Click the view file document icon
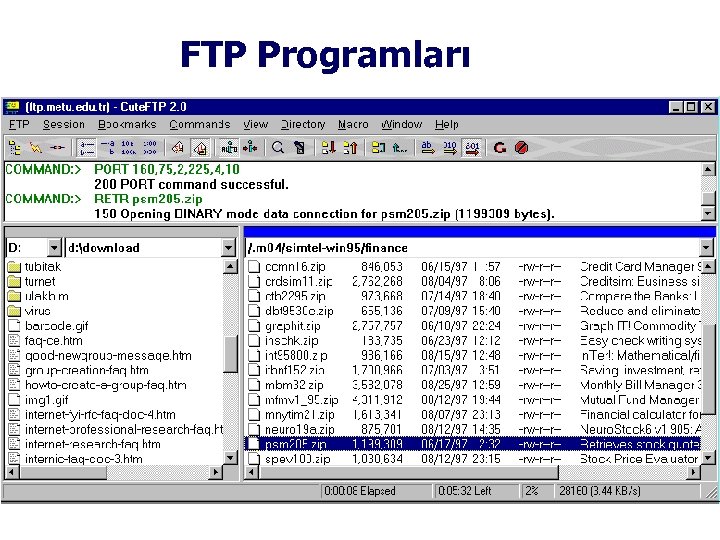The image size is (720, 540). click(300, 148)
